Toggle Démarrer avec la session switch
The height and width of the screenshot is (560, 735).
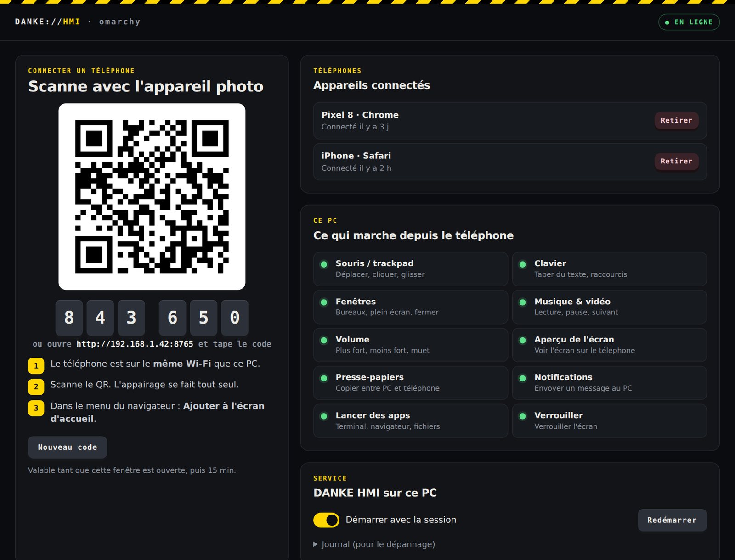pos(326,520)
